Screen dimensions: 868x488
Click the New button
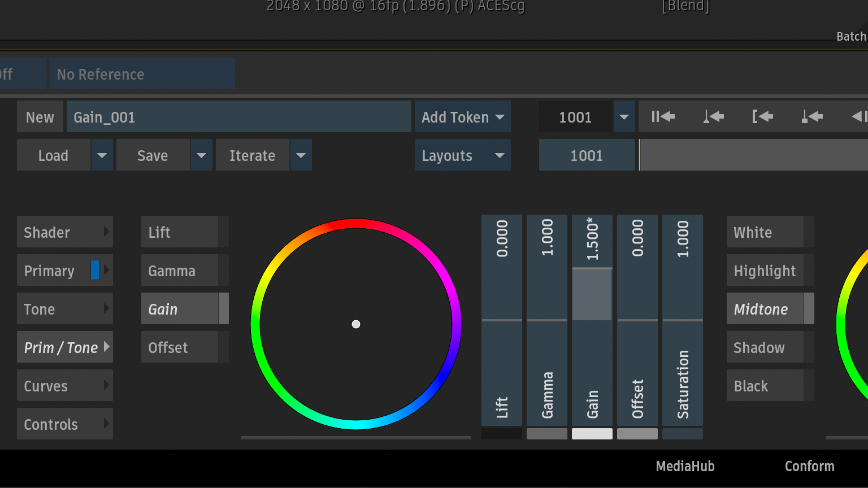pos(40,116)
